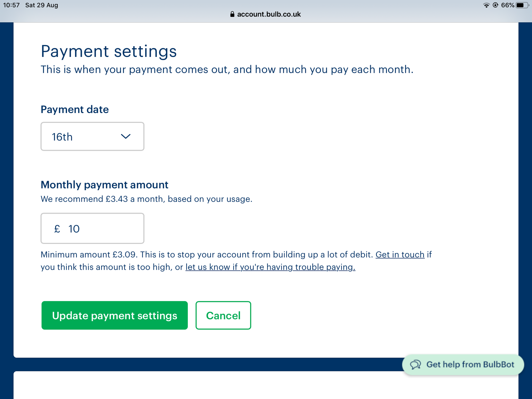Cancel the payment settings changes
Image resolution: width=532 pixels, height=399 pixels.
pos(223,315)
